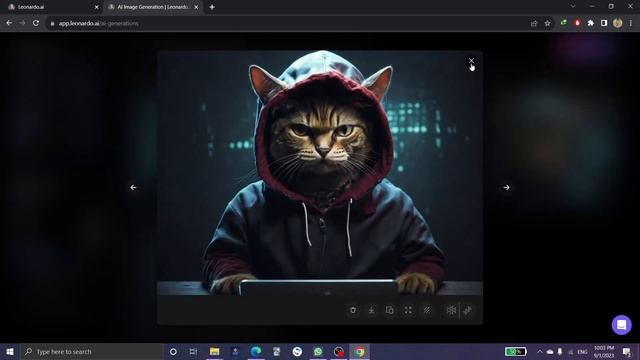Bookmark this page with the star
Viewport: 640px width, 360px height.
pyautogui.click(x=547, y=23)
